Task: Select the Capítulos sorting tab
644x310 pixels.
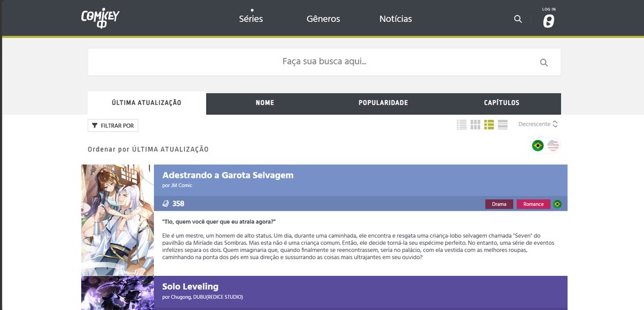Action: (502, 102)
